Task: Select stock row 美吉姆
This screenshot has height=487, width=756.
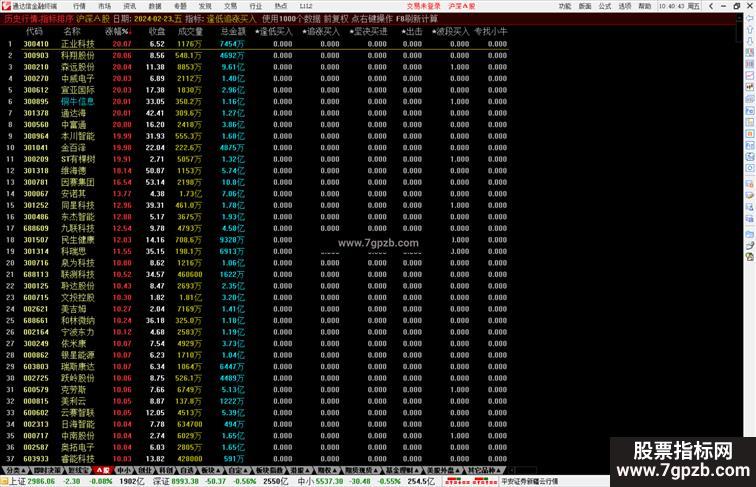Action: coord(254,309)
